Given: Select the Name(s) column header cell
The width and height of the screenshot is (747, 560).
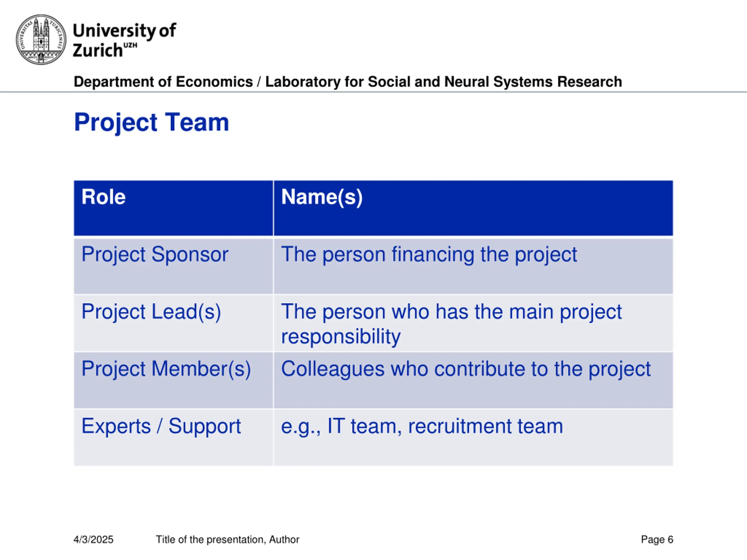Looking at the screenshot, I should click(x=473, y=208).
